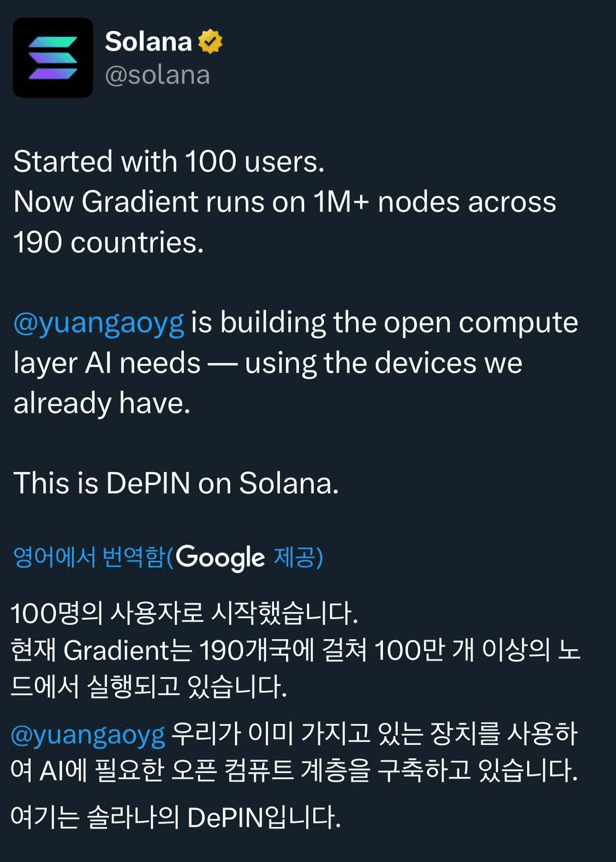616x862 pixels.
Task: Open @yuangaoyg mention in the Korean translation
Action: (88, 735)
